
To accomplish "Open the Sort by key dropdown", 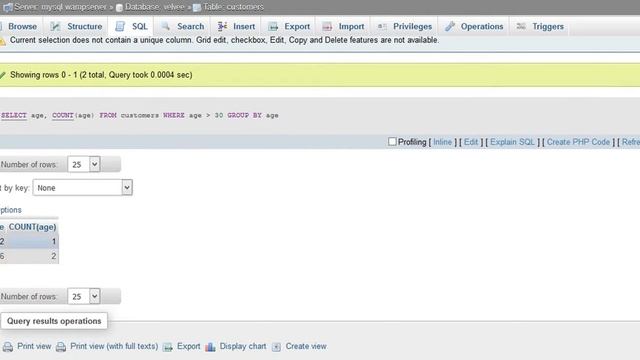I will click(82, 188).
